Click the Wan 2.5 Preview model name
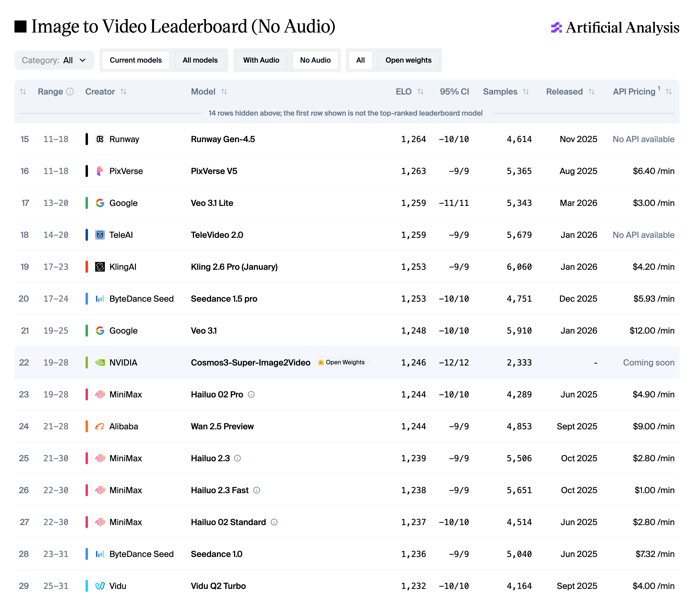694x616 pixels. pos(222,426)
